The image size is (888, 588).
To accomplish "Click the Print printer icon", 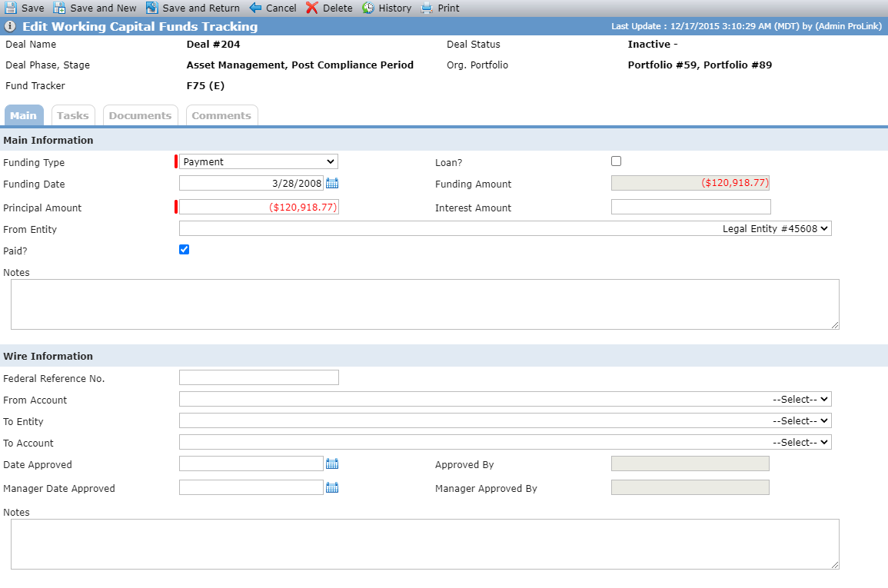I will (x=427, y=8).
